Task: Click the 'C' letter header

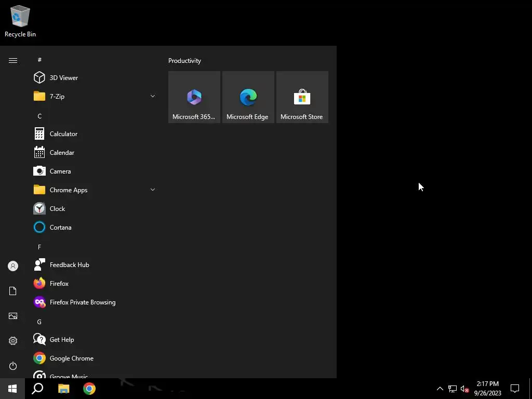Action: click(39, 116)
